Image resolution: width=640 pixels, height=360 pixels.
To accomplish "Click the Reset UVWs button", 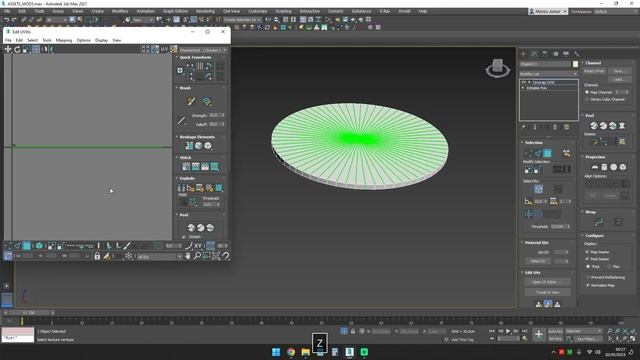I will click(594, 71).
